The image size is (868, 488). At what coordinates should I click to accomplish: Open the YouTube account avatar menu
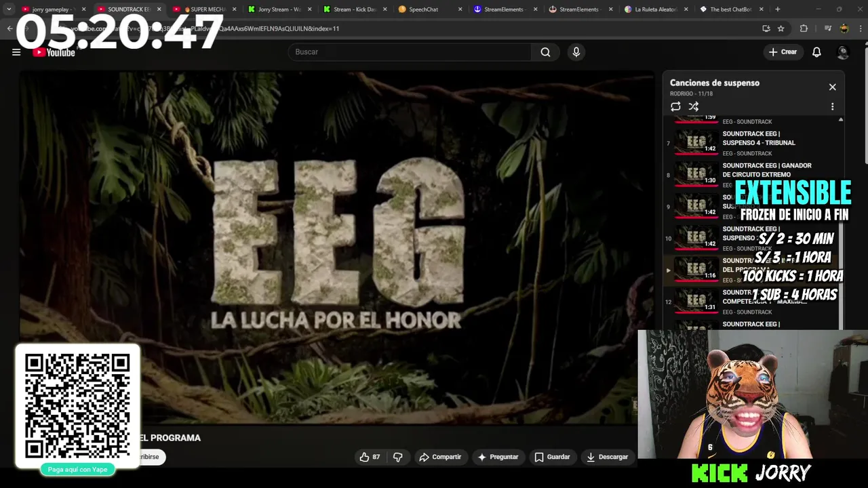point(843,52)
